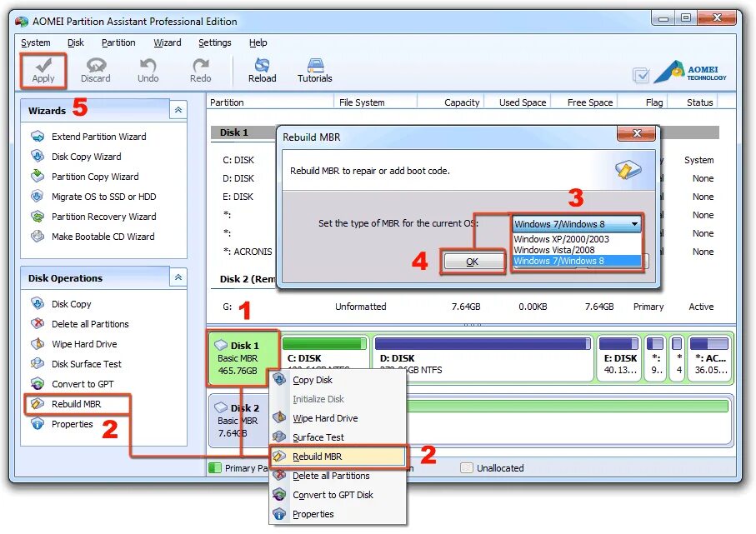Open the Wizard menu

point(167,42)
